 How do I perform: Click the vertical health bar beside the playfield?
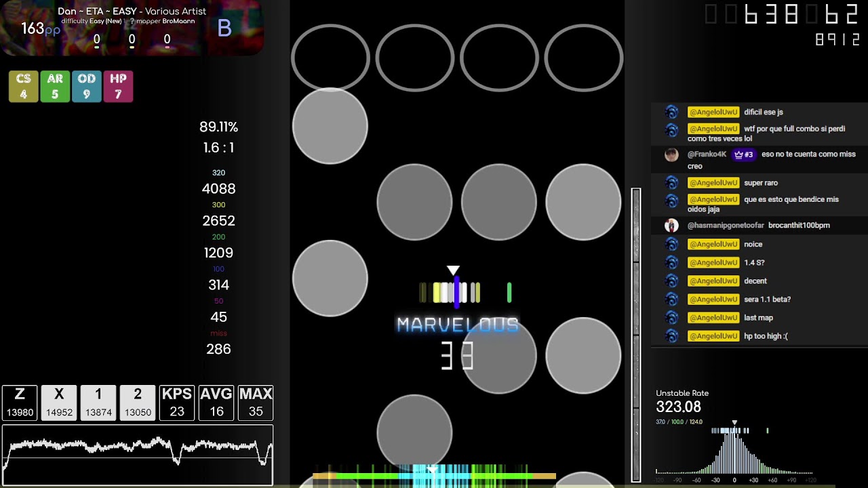(636, 335)
